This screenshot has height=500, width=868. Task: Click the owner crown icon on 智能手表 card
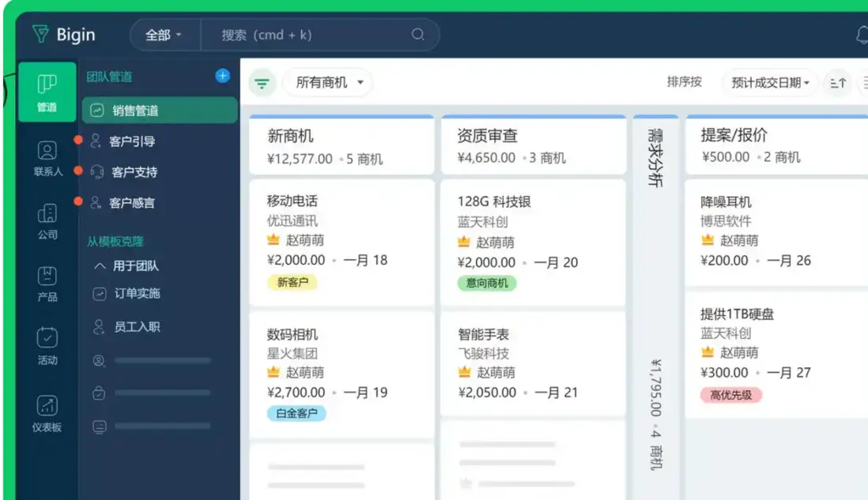tap(465, 372)
